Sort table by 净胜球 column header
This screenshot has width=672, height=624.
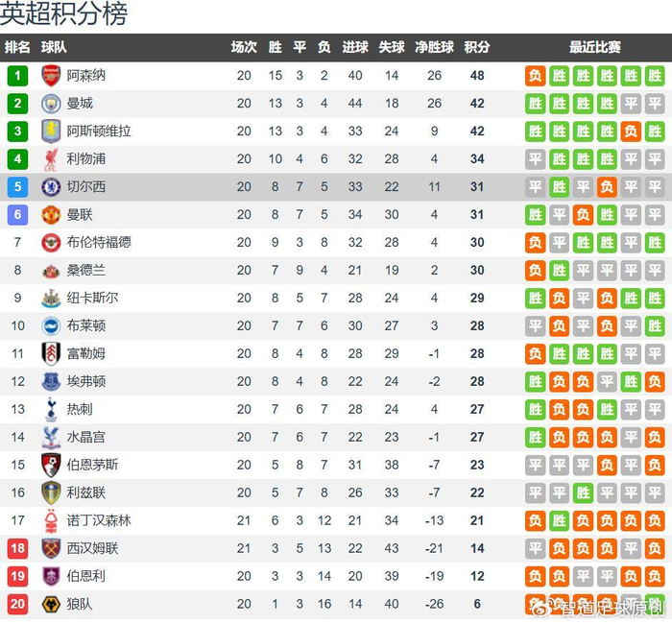pyautogui.click(x=434, y=47)
